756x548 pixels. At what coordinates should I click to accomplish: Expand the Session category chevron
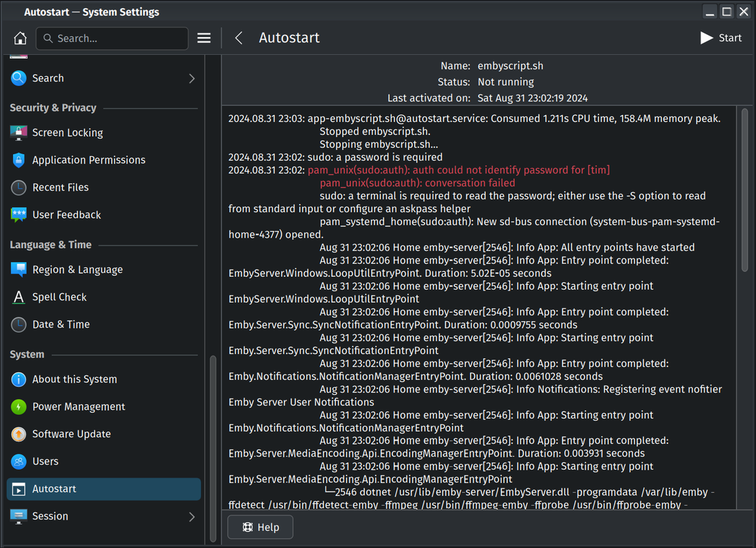[x=192, y=516]
